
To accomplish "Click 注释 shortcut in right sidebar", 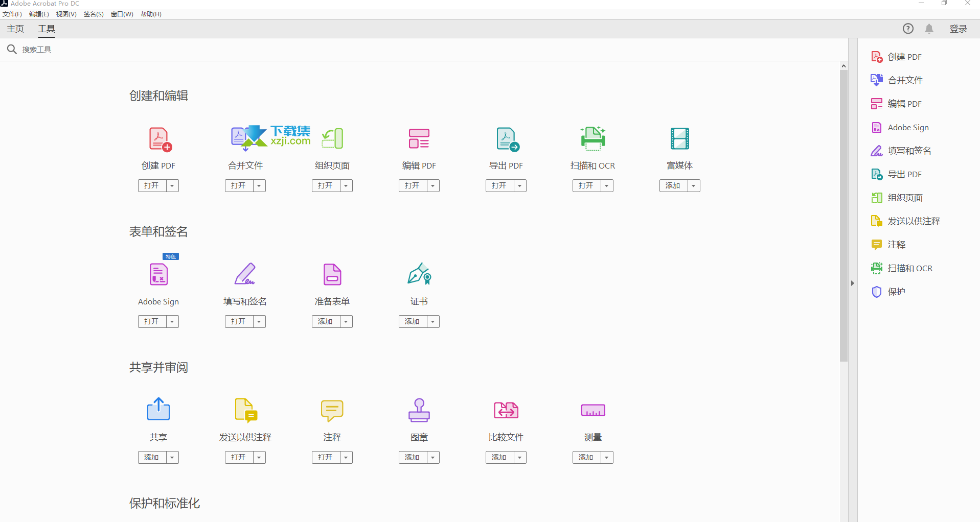I will [888, 245].
